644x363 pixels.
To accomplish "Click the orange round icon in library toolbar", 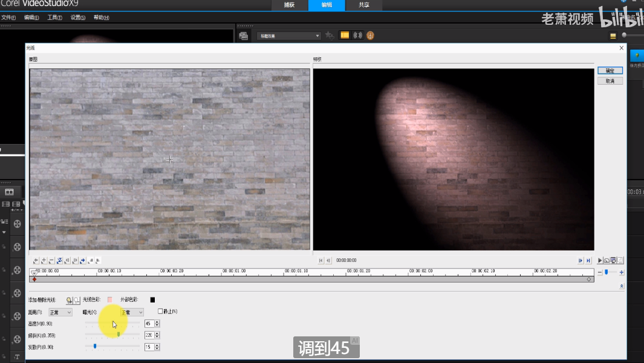I will [370, 36].
